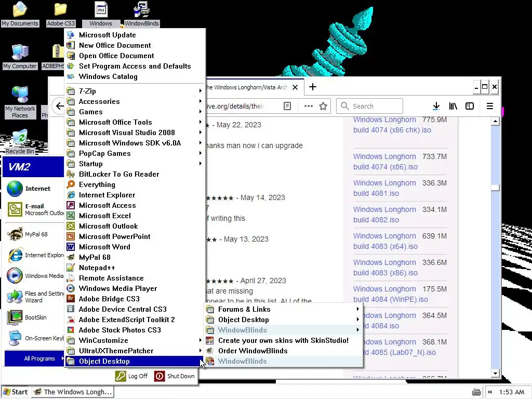Click Create your own skins with SkinStudio
Viewport: 532px width, 399px height.
pos(283,340)
